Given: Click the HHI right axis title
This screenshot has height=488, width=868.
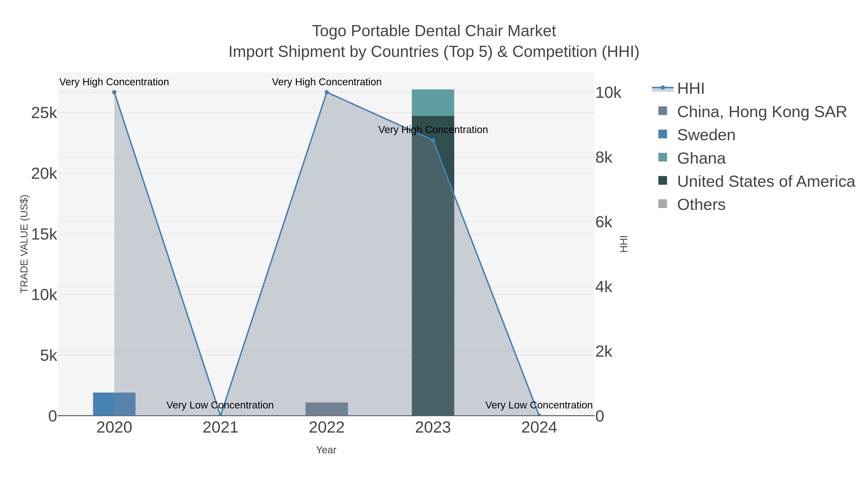Looking at the screenshot, I should (x=624, y=244).
